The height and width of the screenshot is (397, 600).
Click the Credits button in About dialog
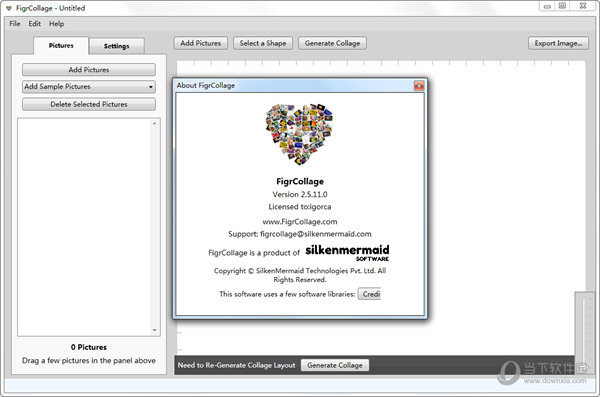[x=369, y=294]
